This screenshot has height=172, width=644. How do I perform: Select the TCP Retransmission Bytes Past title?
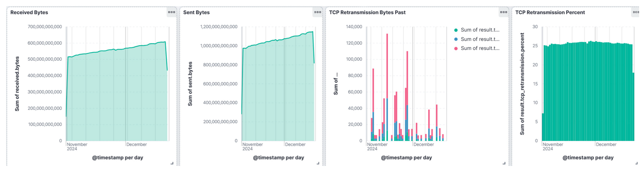pos(367,12)
